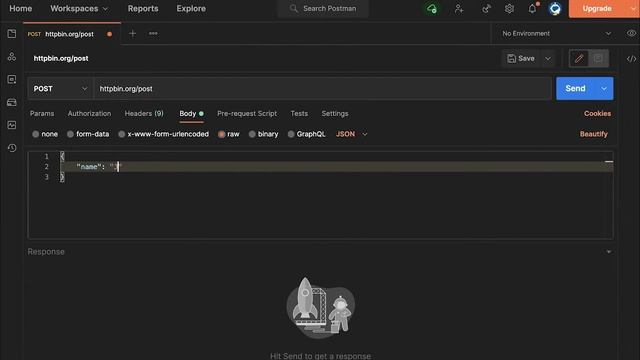Click the pencil edit mode icon
Screen dimensions: 640x360
tap(579, 58)
